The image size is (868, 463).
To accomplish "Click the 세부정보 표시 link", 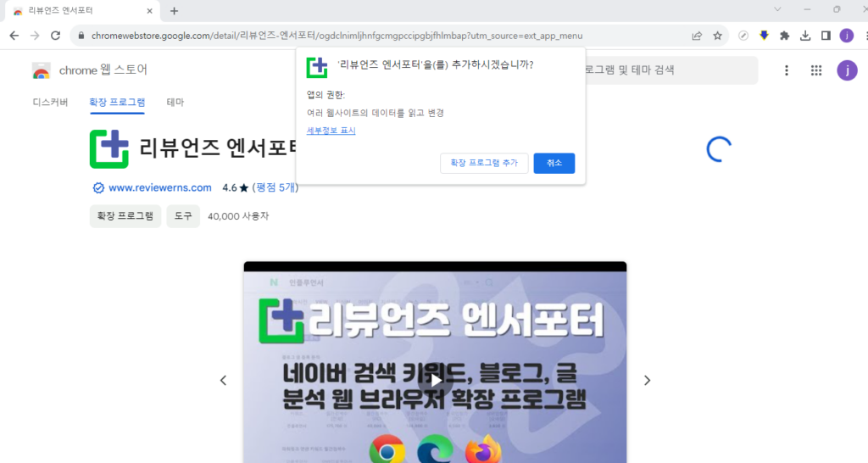I will point(331,131).
